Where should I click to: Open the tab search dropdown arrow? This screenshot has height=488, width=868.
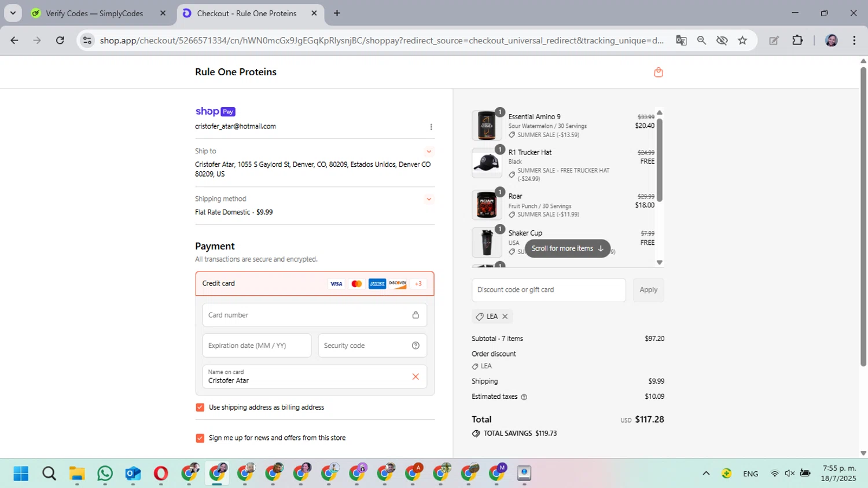[13, 13]
